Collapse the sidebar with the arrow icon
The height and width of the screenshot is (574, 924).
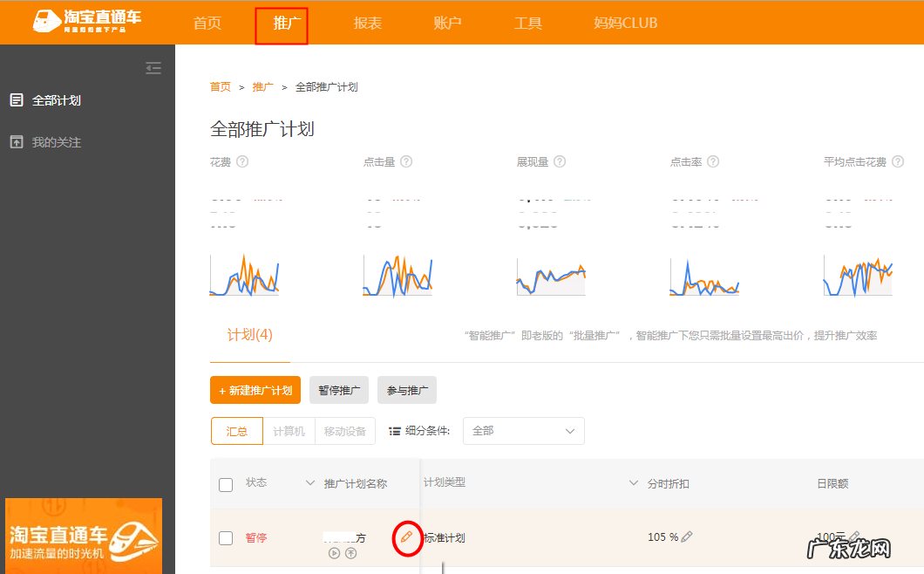(x=153, y=67)
